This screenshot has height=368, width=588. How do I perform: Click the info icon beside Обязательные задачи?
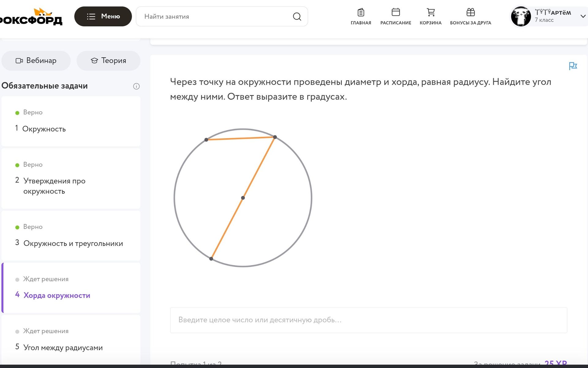coord(136,86)
